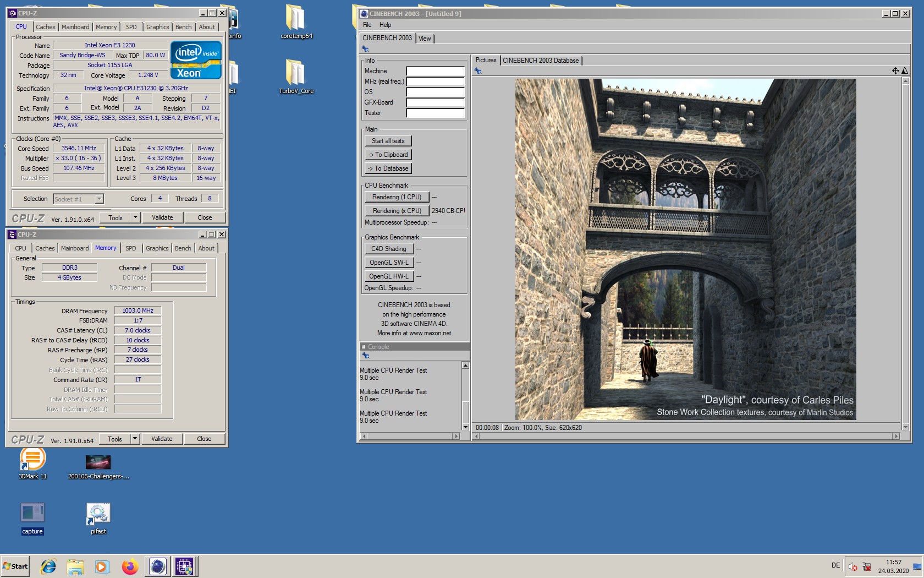Screen dimensions: 924x578
Task: Open the Help menu in Cinebench
Action: (x=386, y=25)
